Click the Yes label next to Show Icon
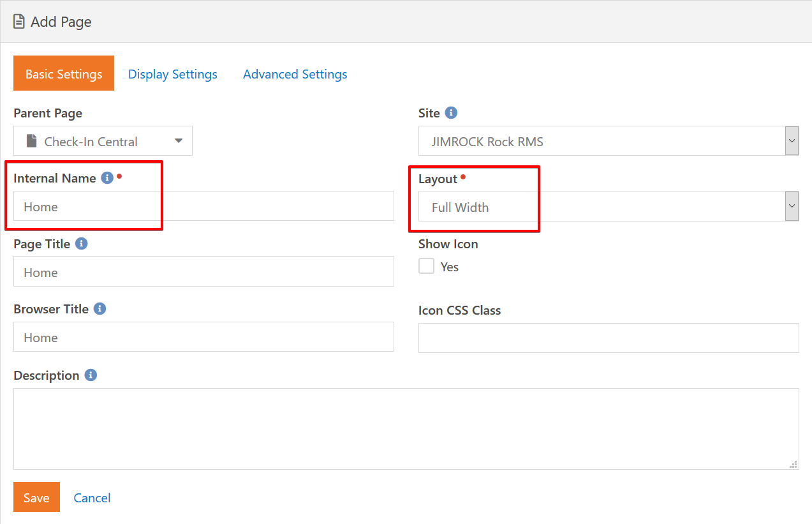The height and width of the screenshot is (524, 812). [450, 267]
